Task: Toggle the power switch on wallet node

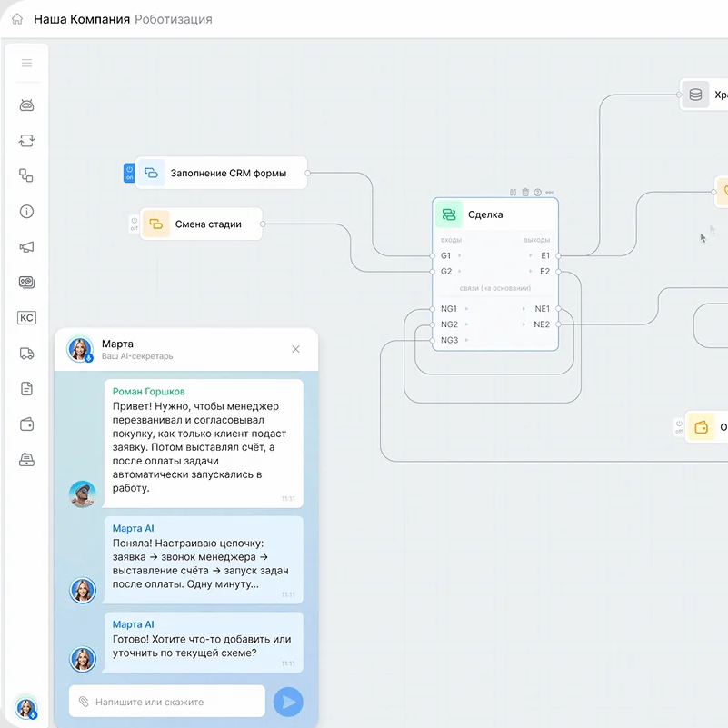Action: [679, 427]
